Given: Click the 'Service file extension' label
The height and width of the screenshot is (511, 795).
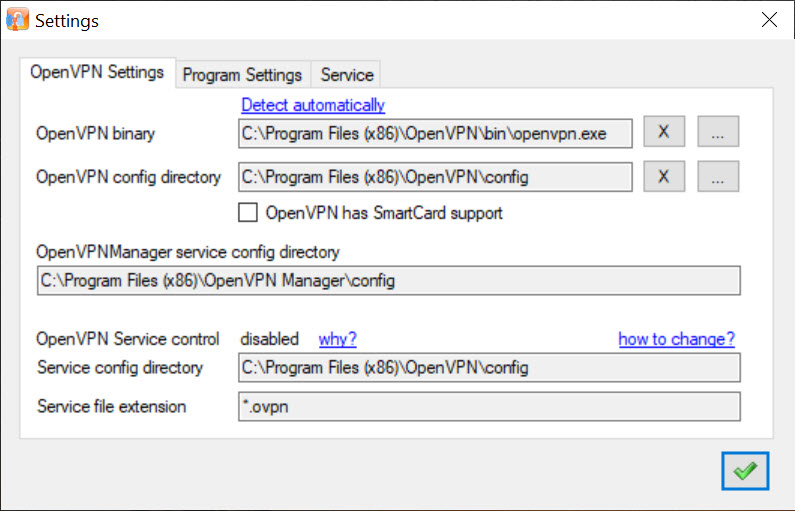Looking at the screenshot, I should (x=112, y=407).
